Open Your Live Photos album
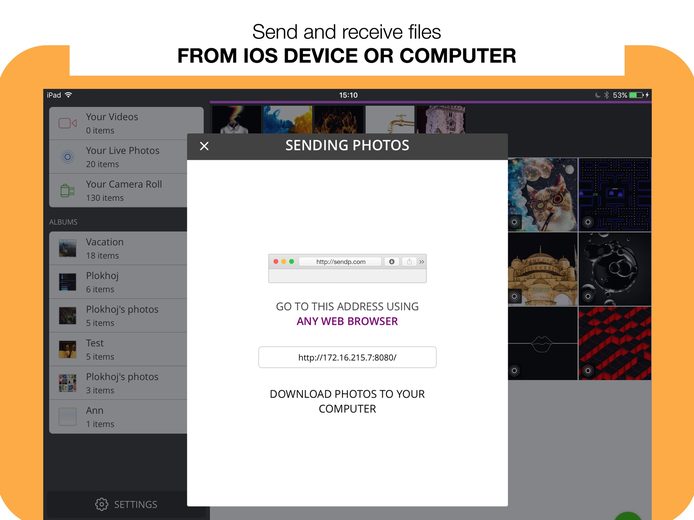 [118, 157]
